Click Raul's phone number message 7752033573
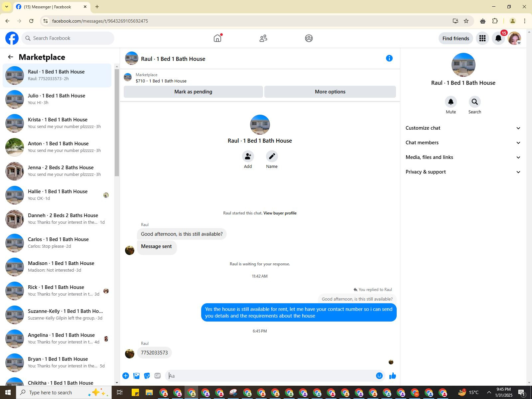This screenshot has height=399, width=532. pyautogui.click(x=154, y=353)
